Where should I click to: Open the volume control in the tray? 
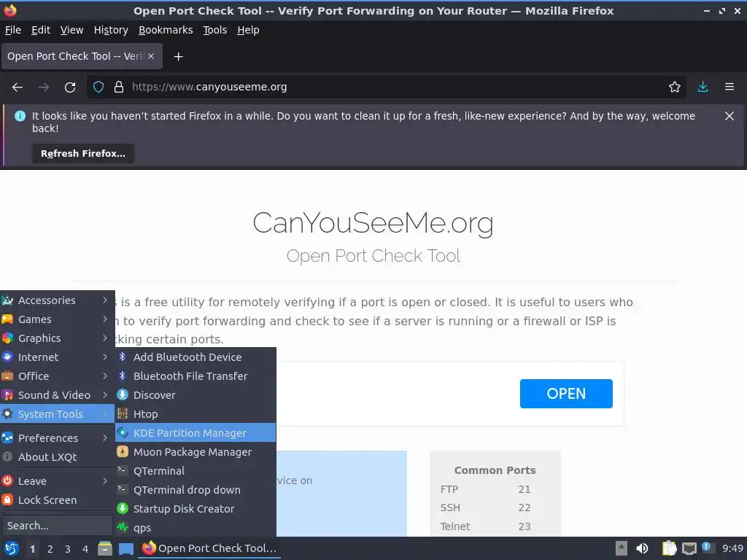(x=642, y=548)
